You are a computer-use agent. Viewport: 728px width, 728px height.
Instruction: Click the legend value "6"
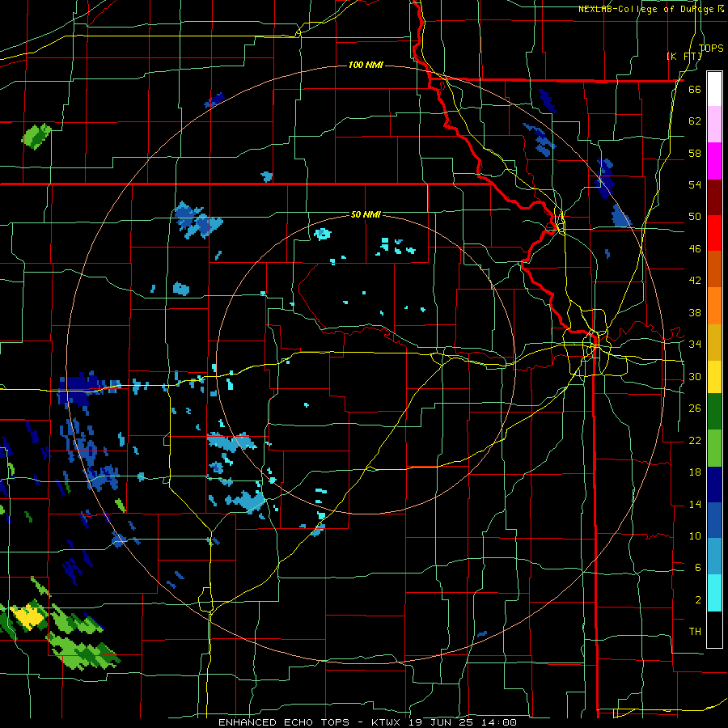[697, 567]
